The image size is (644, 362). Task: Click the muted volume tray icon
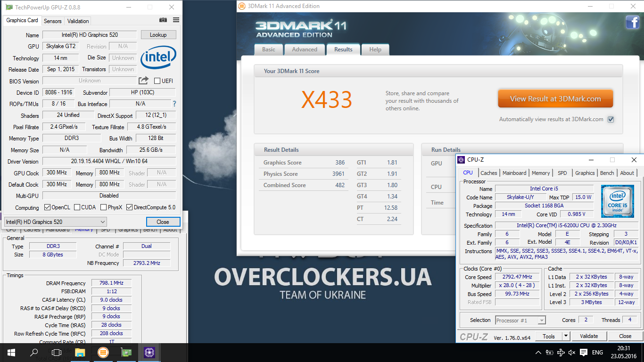[x=572, y=353]
